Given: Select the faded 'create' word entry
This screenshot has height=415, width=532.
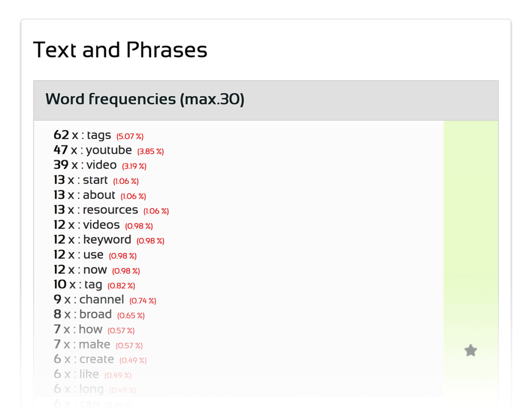Looking at the screenshot, I should (x=96, y=359).
